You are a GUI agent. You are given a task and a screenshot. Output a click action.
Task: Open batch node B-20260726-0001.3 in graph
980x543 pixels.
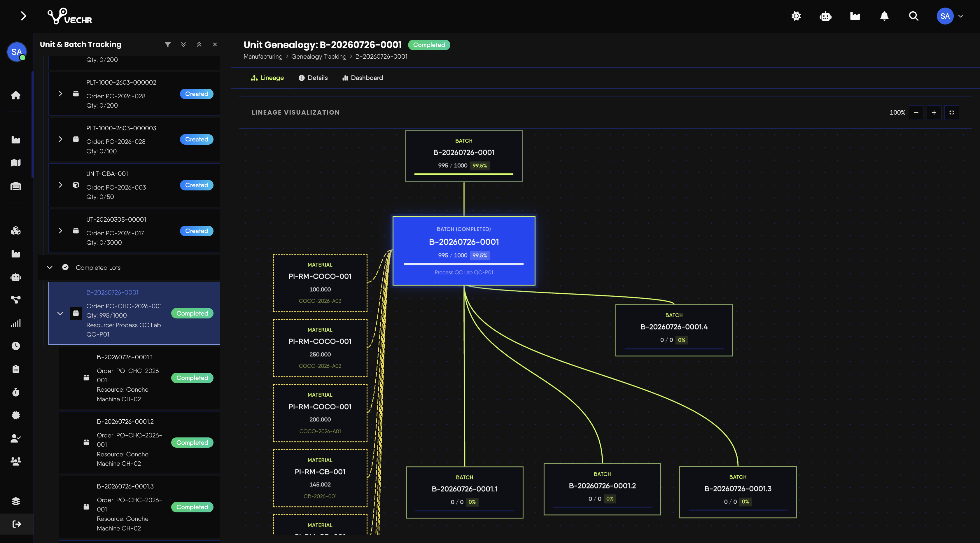click(738, 492)
